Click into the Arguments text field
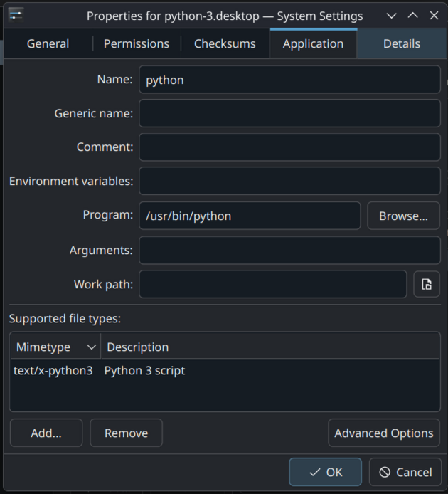Image resolution: width=448 pixels, height=494 pixels. click(289, 250)
